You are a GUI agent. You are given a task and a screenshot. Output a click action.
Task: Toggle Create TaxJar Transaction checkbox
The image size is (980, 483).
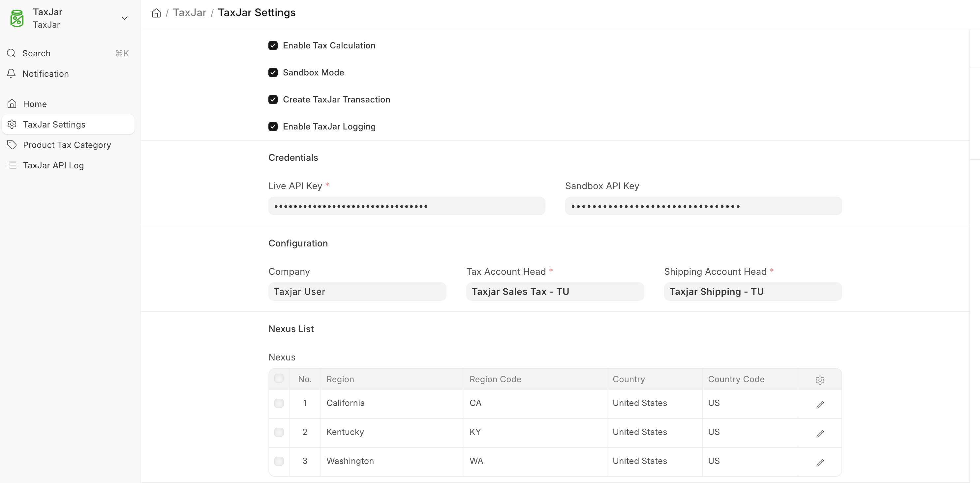(x=273, y=99)
